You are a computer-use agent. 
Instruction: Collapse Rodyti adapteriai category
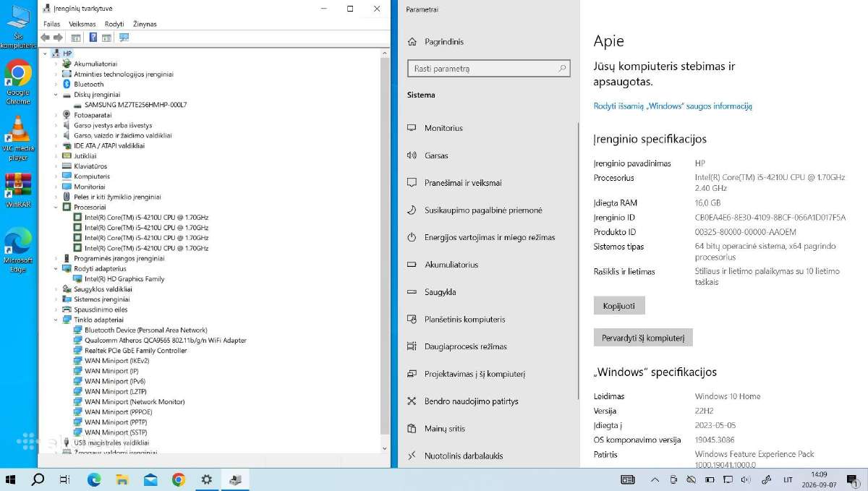(56, 268)
